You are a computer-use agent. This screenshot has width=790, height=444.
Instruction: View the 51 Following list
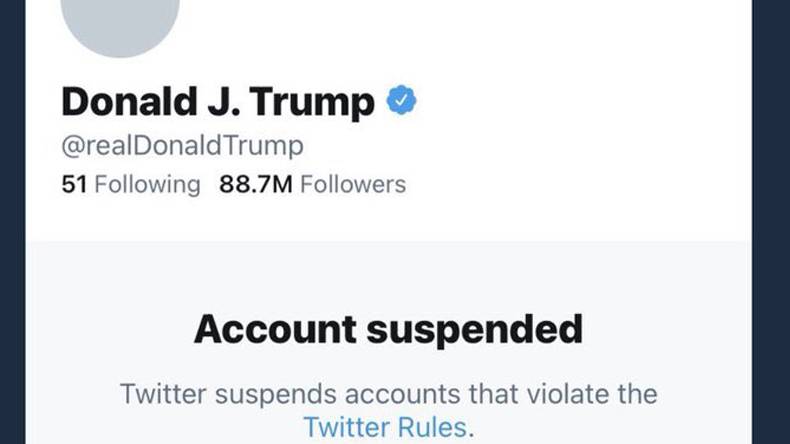(131, 184)
